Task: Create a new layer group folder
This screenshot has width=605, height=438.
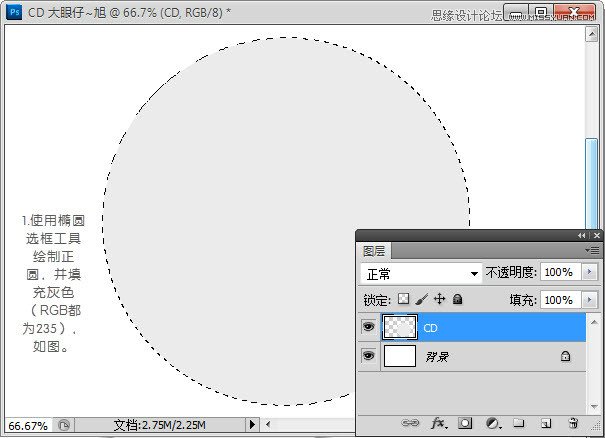Action: click(x=519, y=423)
